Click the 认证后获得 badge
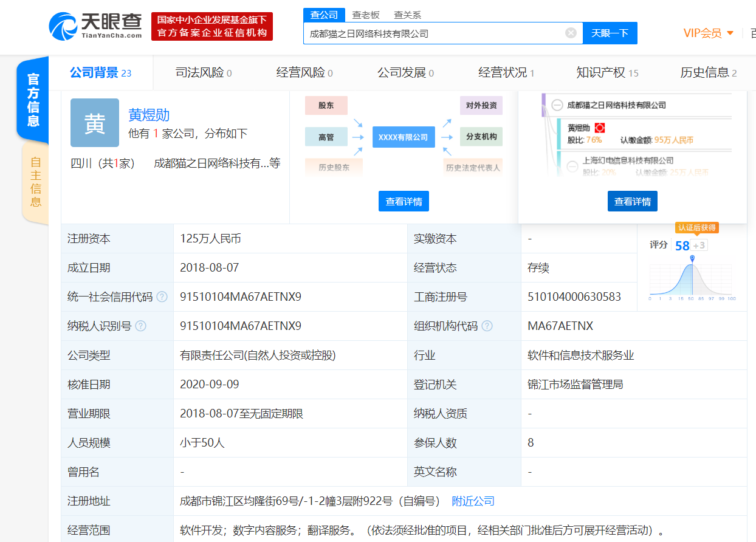Screen dimensions: 756x542 (x=696, y=227)
